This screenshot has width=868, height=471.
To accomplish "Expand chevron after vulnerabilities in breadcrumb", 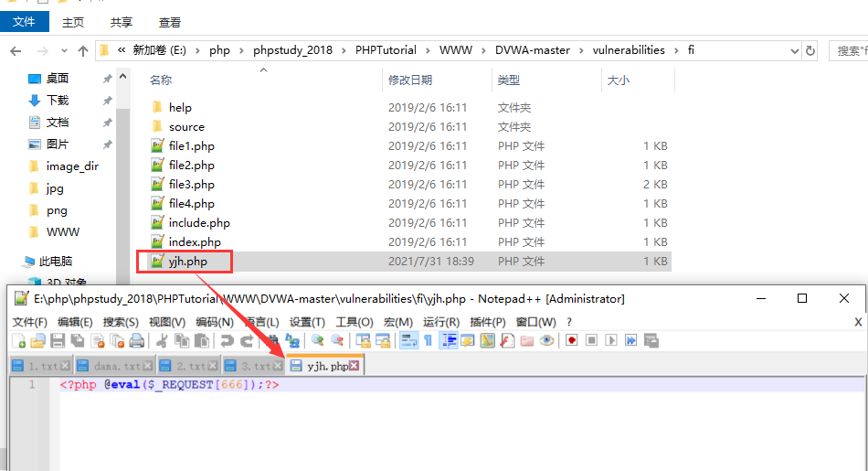I will click(x=676, y=50).
